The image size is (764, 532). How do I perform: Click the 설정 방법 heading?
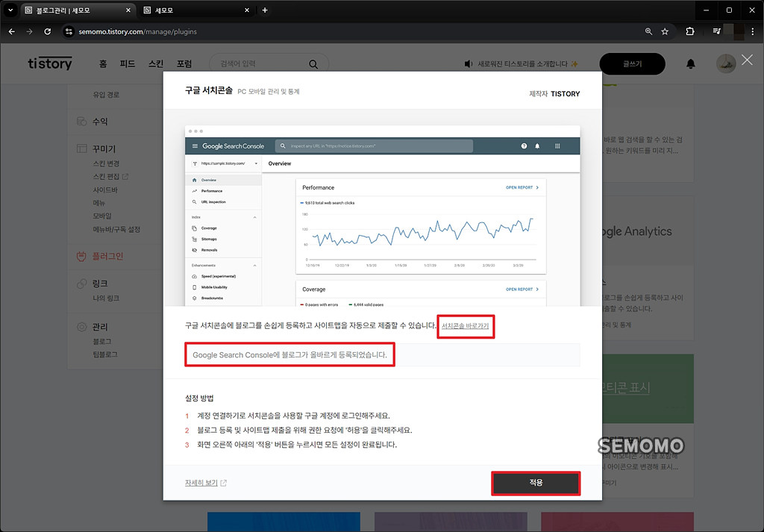[199, 398]
